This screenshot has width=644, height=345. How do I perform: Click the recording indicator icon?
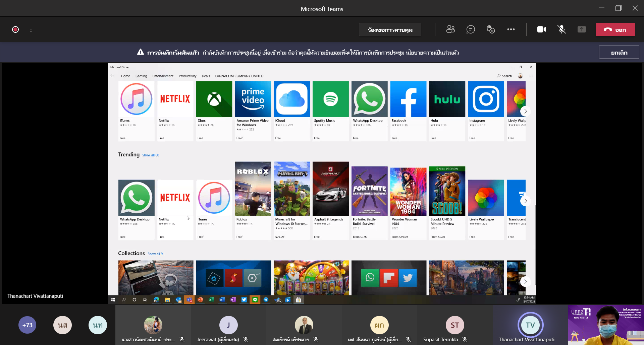15,29
